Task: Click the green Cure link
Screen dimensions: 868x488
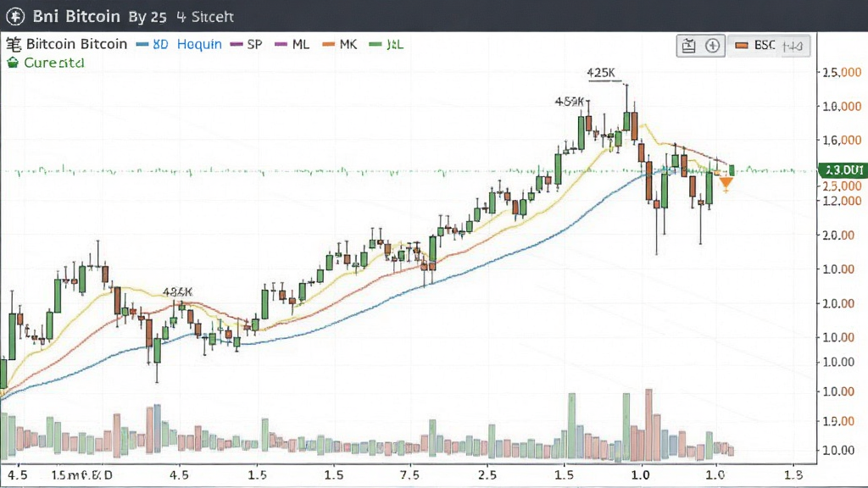Action: 53,63
